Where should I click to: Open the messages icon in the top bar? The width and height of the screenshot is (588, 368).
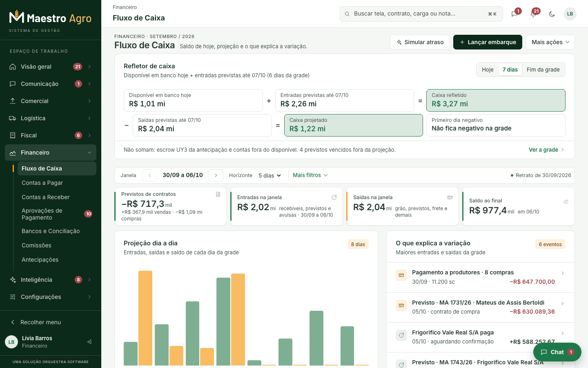[x=514, y=14]
